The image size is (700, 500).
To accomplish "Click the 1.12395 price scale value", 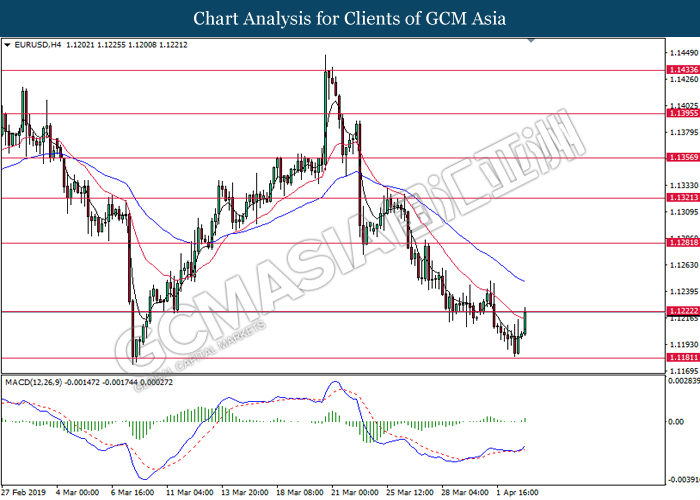I will point(684,292).
